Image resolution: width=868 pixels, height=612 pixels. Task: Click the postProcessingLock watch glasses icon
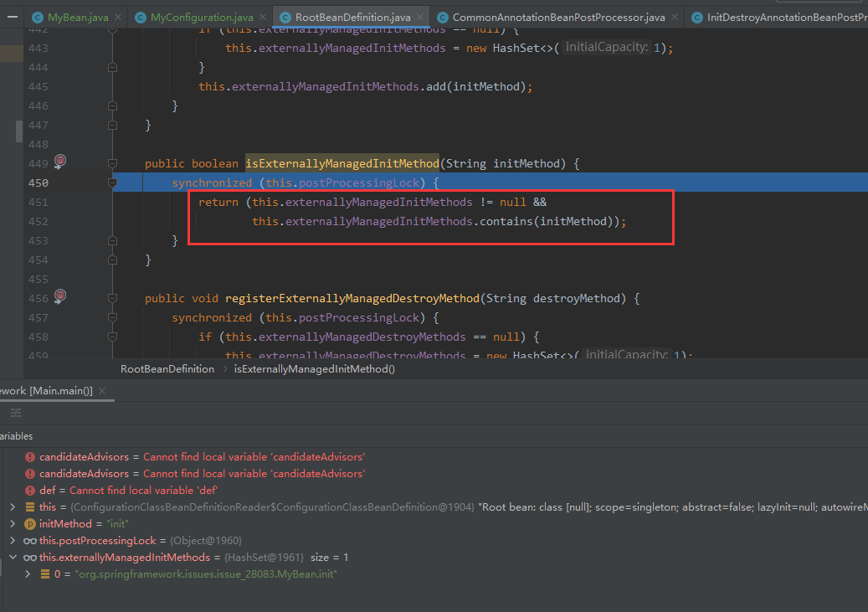pyautogui.click(x=30, y=541)
